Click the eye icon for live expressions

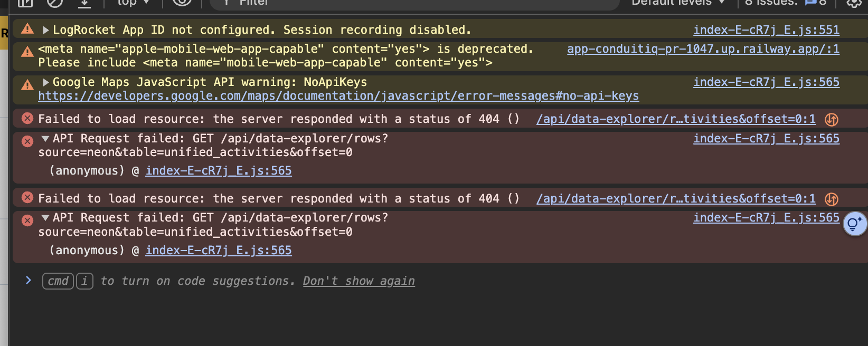(182, 2)
